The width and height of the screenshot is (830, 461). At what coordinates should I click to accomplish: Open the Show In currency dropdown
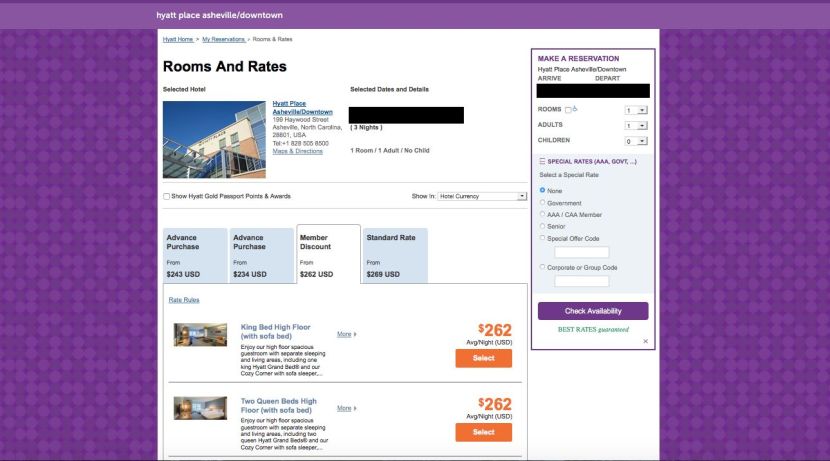[x=483, y=196]
